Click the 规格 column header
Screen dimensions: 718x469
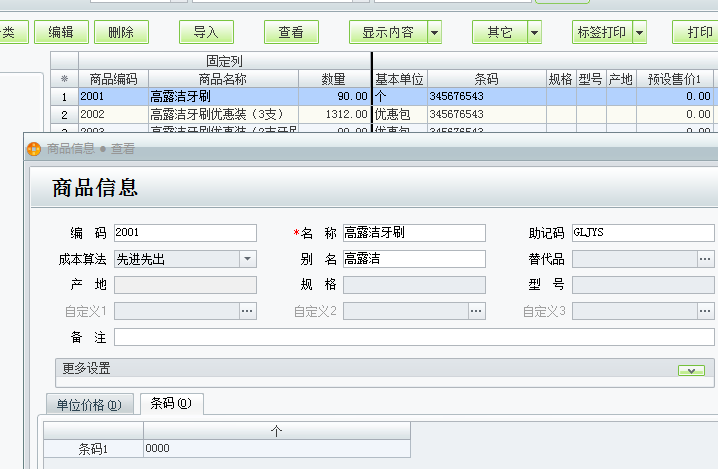(x=561, y=79)
